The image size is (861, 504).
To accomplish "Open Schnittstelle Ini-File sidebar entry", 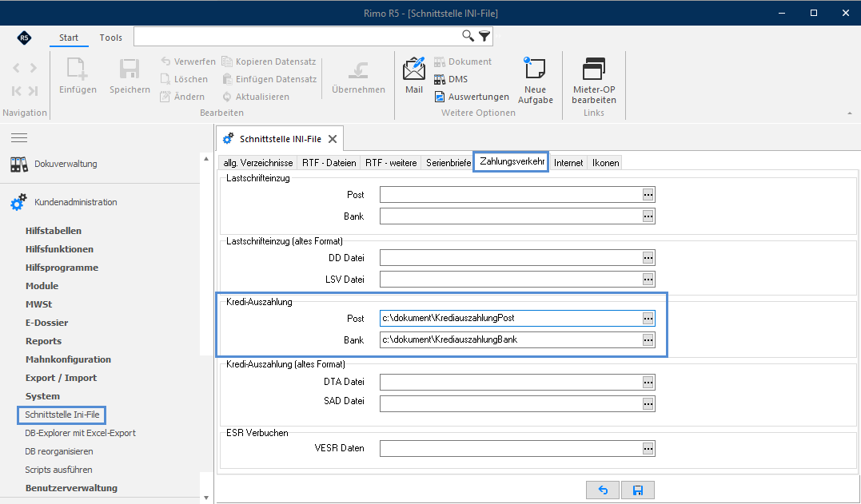I will coord(62,415).
